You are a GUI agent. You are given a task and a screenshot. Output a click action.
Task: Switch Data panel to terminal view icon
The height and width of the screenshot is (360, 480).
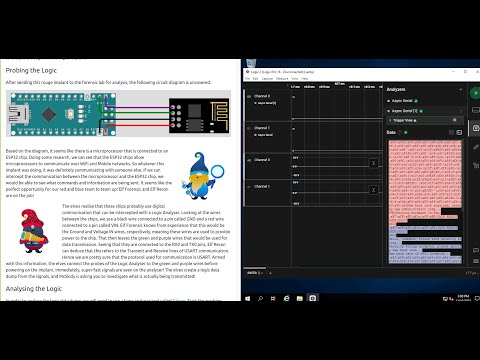(459, 132)
